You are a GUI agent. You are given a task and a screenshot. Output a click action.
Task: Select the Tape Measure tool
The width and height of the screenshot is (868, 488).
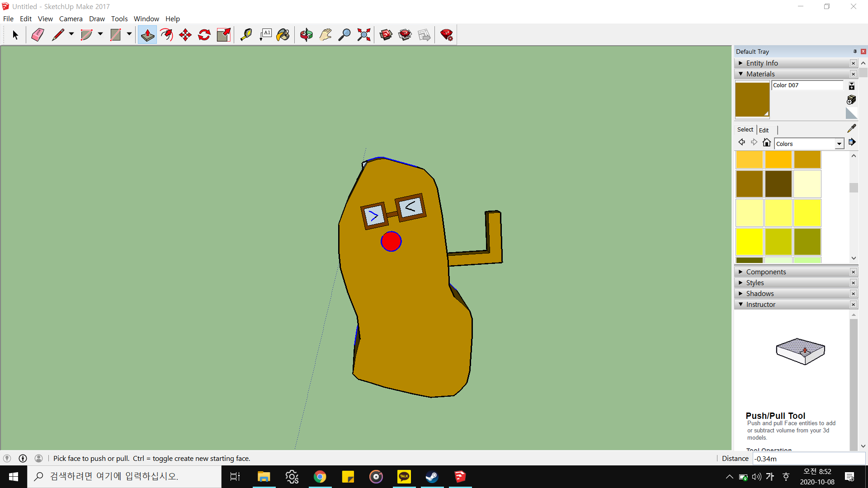click(246, 35)
